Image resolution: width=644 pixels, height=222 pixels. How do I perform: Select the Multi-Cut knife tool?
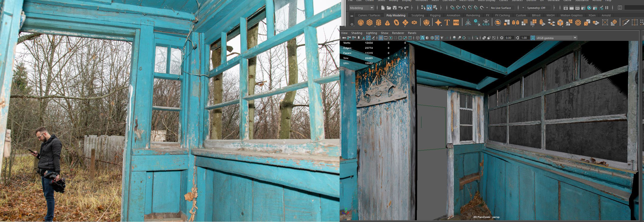click(626, 22)
